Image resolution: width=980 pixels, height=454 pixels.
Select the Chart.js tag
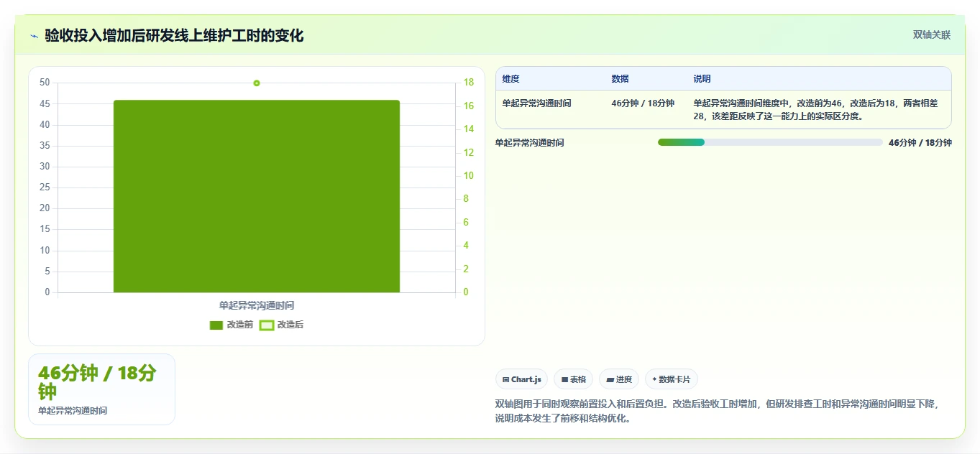pos(522,379)
